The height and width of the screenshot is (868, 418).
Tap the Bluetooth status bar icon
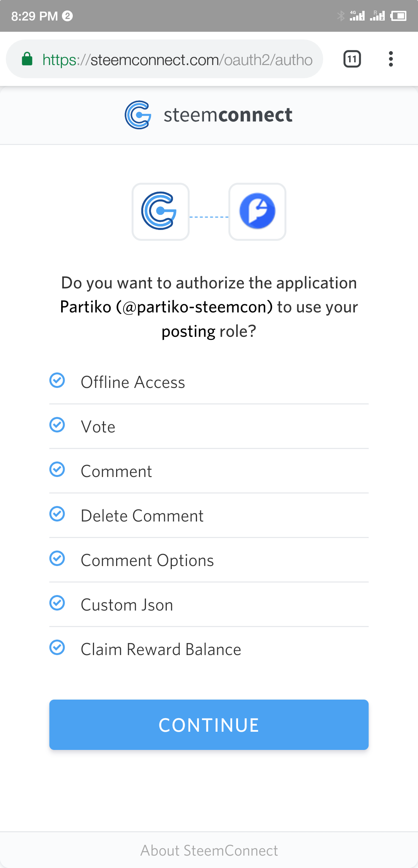click(341, 16)
